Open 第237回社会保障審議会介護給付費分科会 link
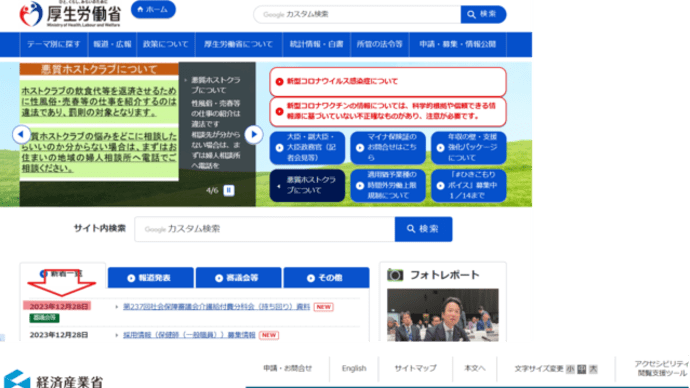 [217, 307]
